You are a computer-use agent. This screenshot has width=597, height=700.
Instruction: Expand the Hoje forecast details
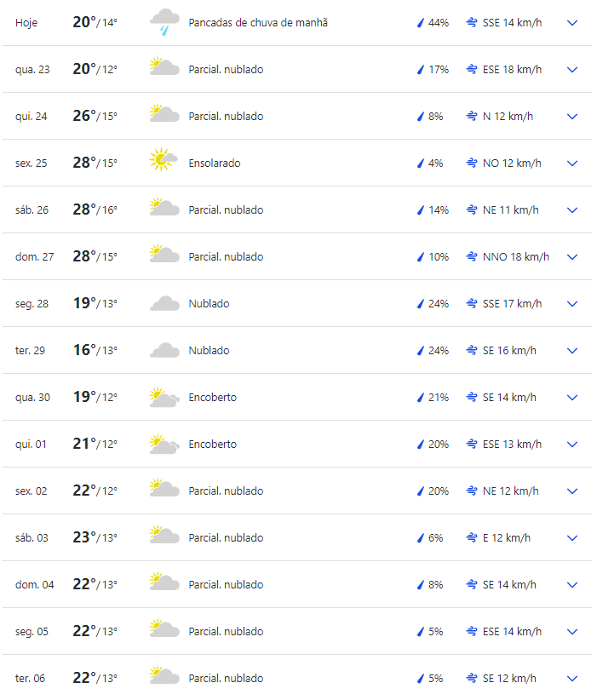pos(572,23)
